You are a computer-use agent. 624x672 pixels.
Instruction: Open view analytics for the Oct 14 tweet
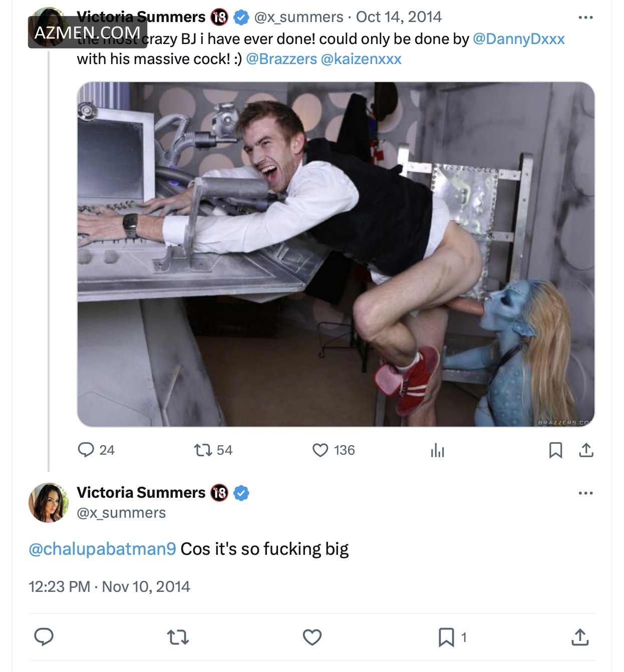[x=437, y=450]
